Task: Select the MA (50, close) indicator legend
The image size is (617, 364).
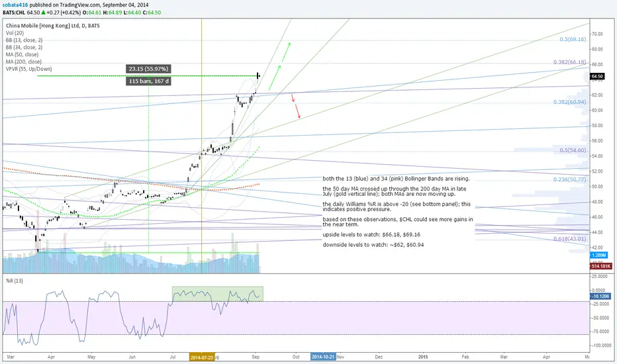Action: point(22,54)
